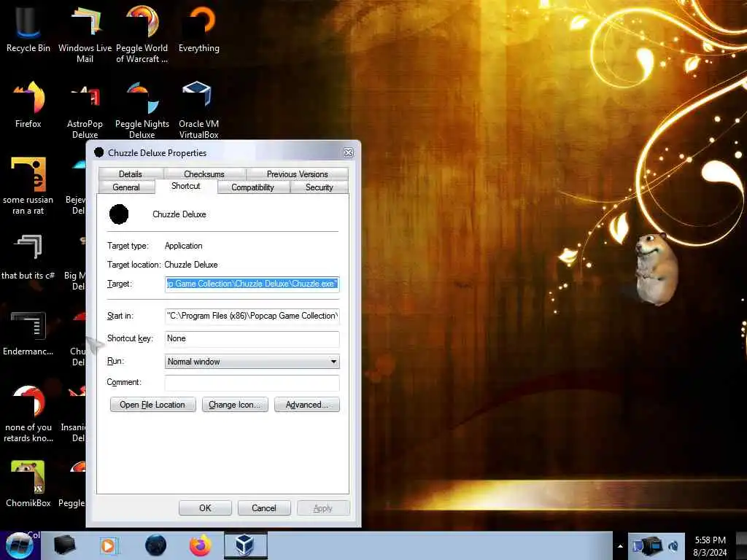
Task: Click the Advanced button
Action: pyautogui.click(x=307, y=405)
